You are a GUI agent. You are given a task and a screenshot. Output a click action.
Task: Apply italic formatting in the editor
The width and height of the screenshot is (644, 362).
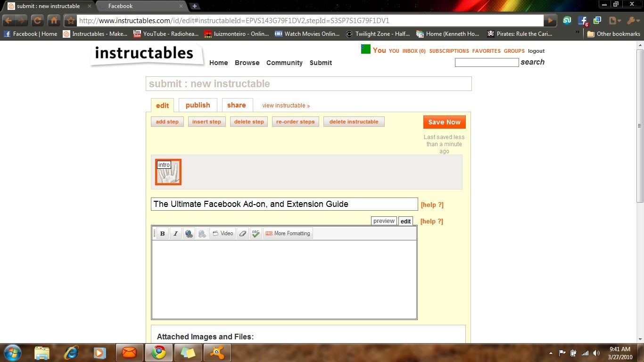point(175,233)
